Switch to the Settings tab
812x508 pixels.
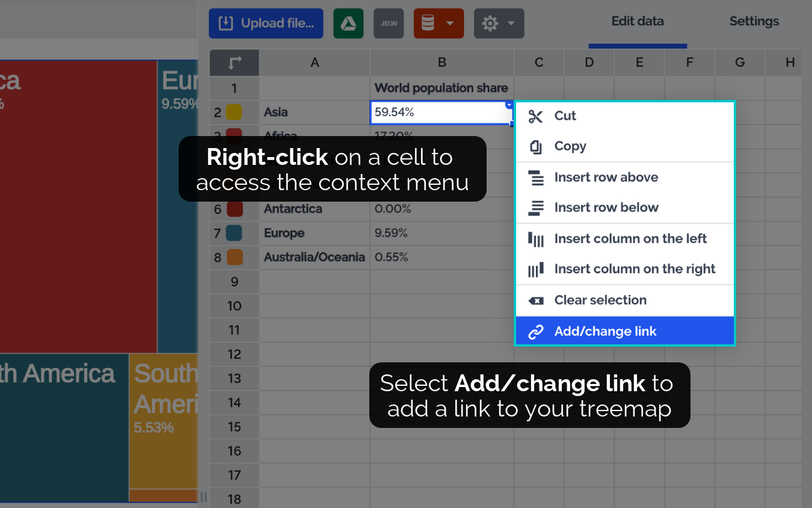(x=754, y=22)
